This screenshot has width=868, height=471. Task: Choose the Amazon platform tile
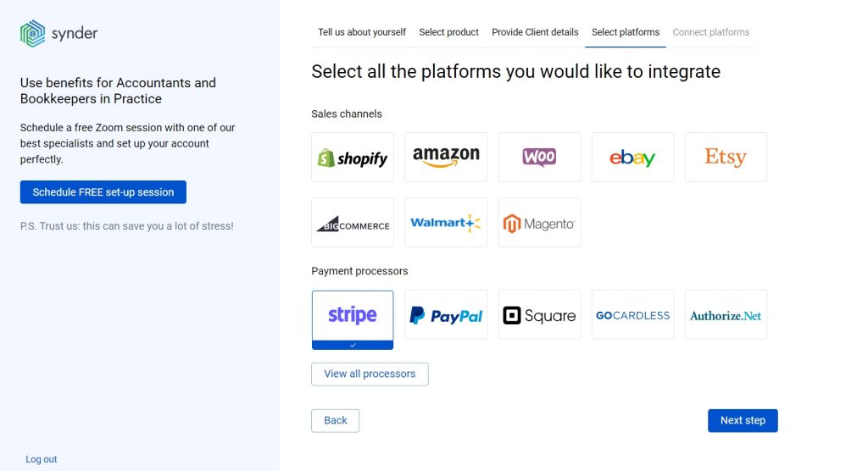[446, 158]
